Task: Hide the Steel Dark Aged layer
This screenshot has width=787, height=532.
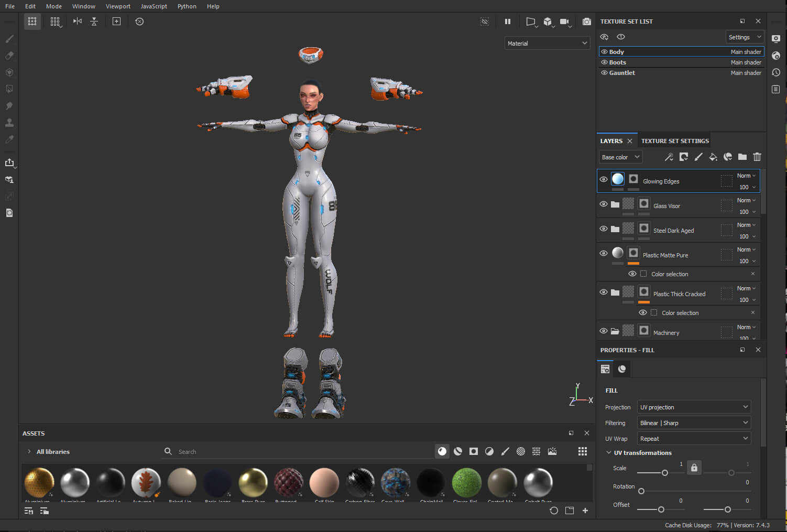Action: (604, 229)
